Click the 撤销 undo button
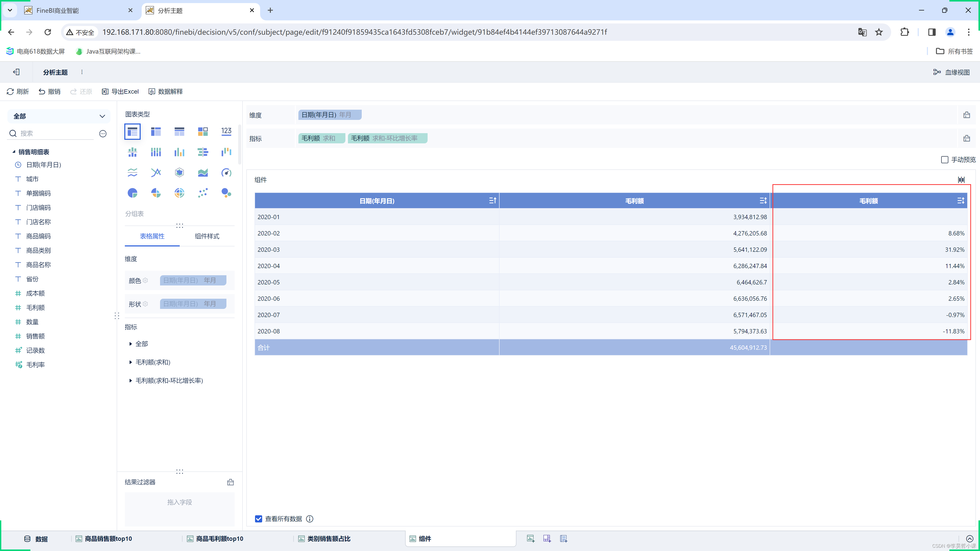This screenshot has height=551, width=980. pos(50,91)
